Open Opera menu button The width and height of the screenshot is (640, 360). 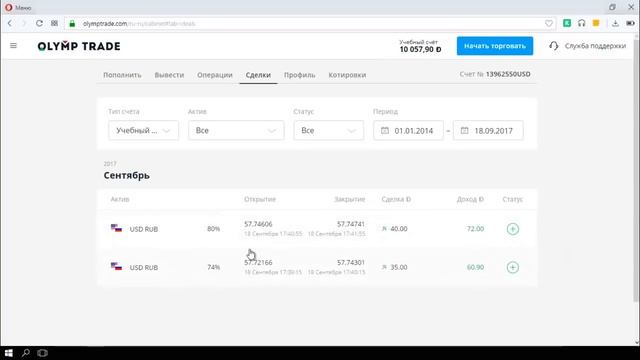tap(18, 7)
